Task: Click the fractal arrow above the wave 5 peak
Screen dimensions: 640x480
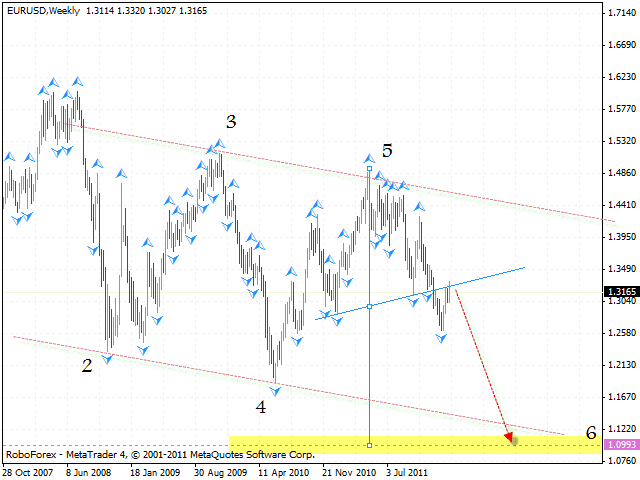Action: (369, 157)
